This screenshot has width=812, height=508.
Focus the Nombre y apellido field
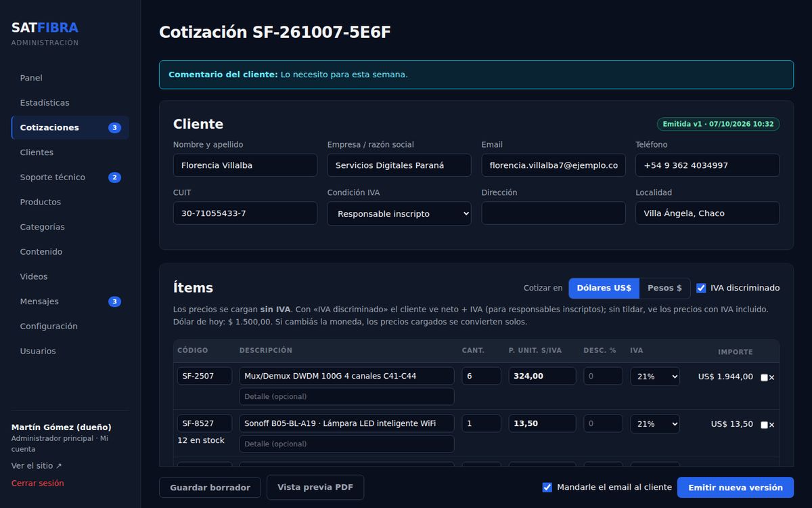tap(245, 165)
